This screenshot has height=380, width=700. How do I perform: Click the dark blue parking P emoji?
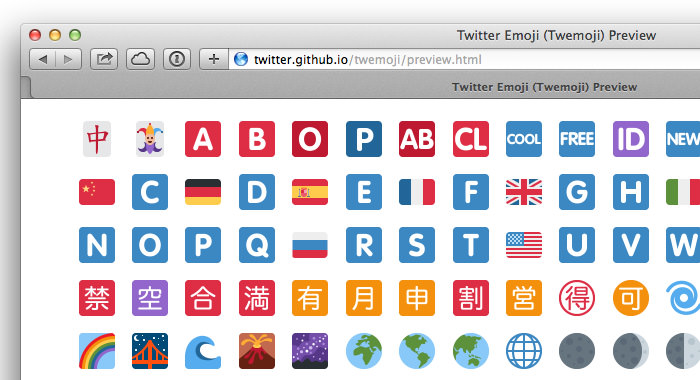(x=364, y=139)
